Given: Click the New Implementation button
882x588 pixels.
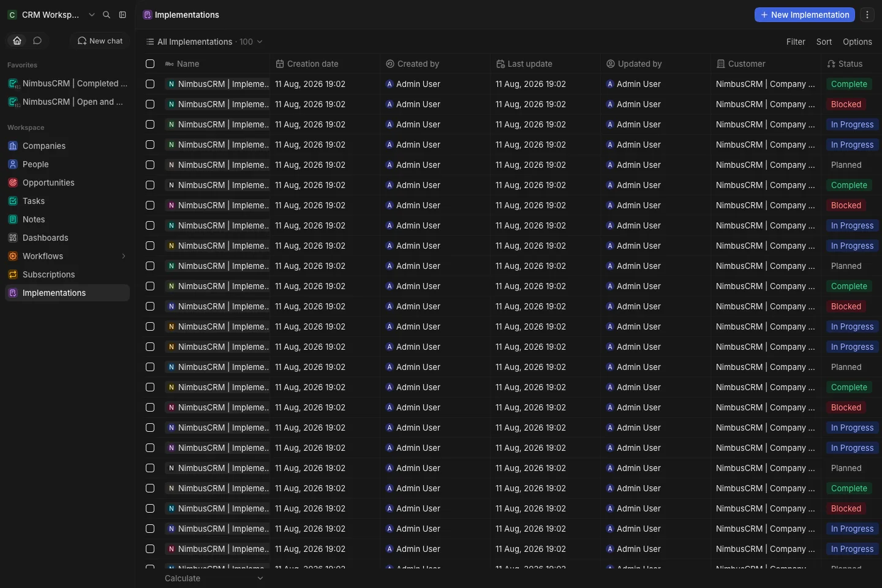Looking at the screenshot, I should [x=805, y=15].
